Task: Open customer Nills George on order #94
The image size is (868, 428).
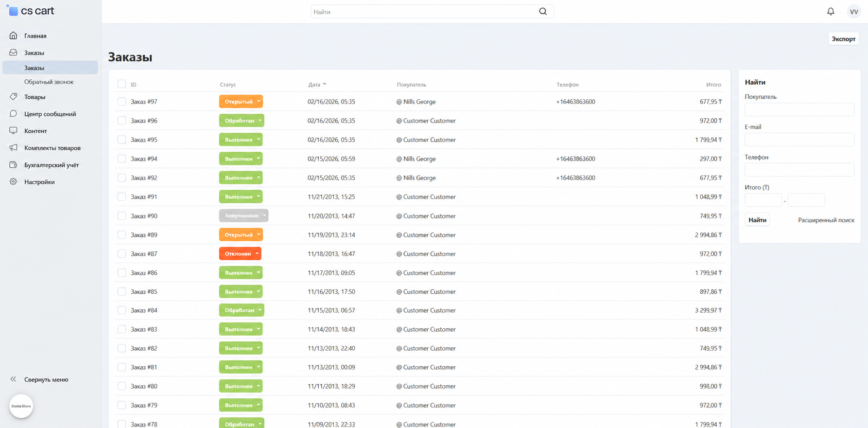Action: (419, 159)
